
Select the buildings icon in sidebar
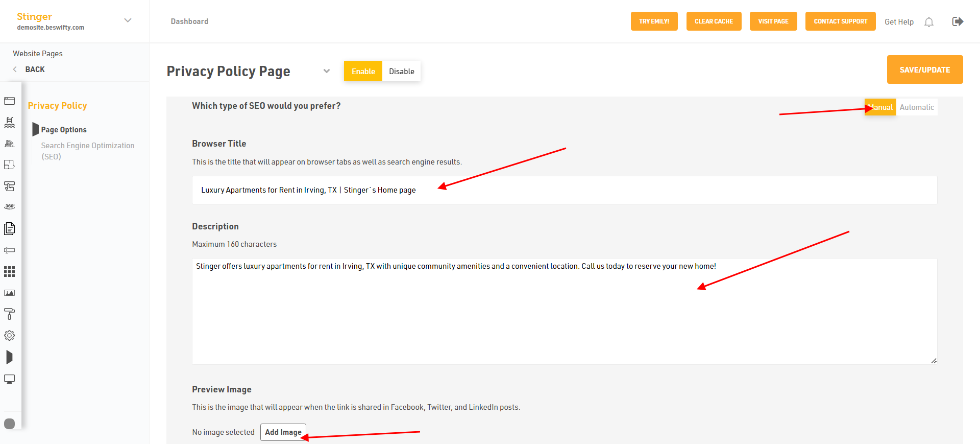coord(9,144)
